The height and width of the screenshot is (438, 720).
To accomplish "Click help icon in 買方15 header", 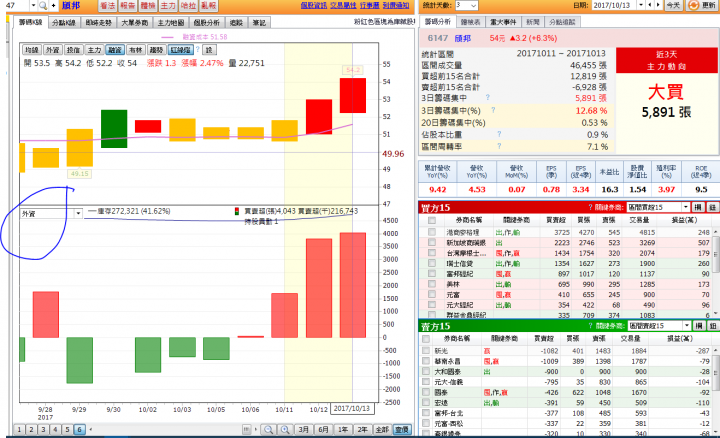I will (591, 208).
